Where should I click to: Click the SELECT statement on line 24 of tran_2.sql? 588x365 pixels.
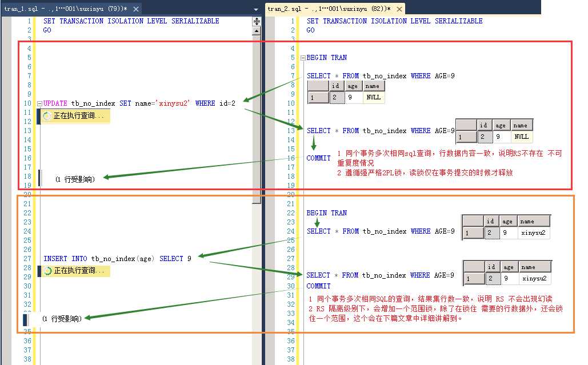click(x=381, y=231)
